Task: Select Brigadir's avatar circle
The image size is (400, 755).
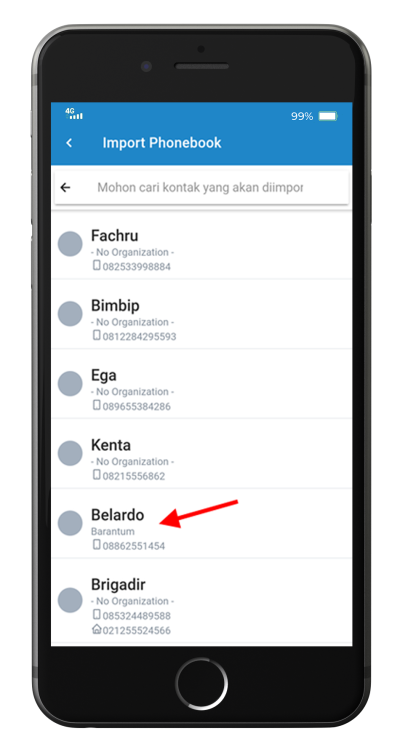Action: [x=70, y=600]
